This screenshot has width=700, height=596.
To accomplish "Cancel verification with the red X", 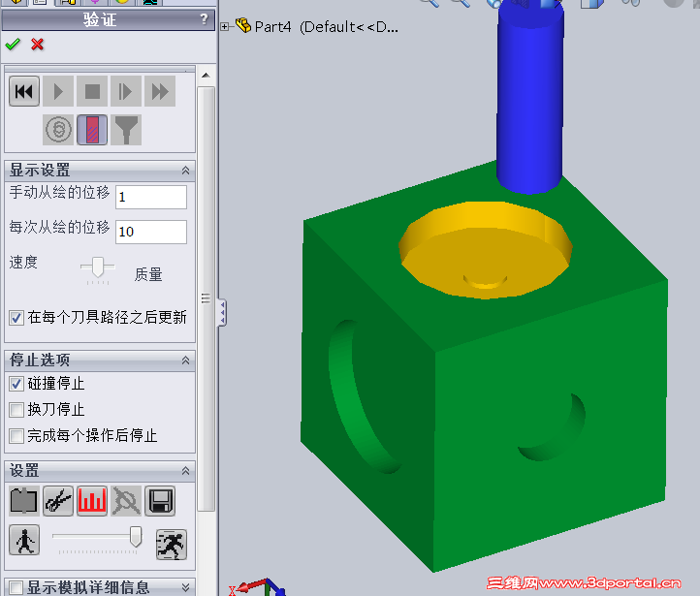I will (x=38, y=45).
